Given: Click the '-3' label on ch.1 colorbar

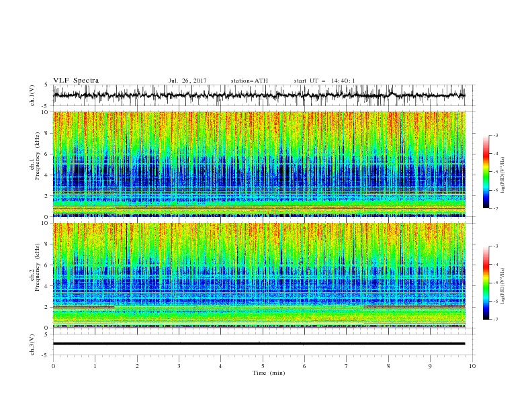Looking at the screenshot, I should point(496,135).
